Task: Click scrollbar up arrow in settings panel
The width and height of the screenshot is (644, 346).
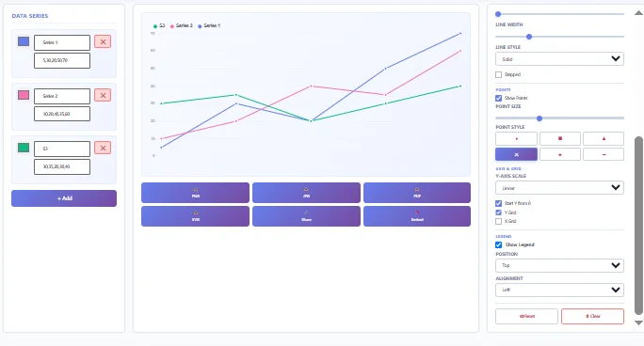Action: pyautogui.click(x=638, y=13)
